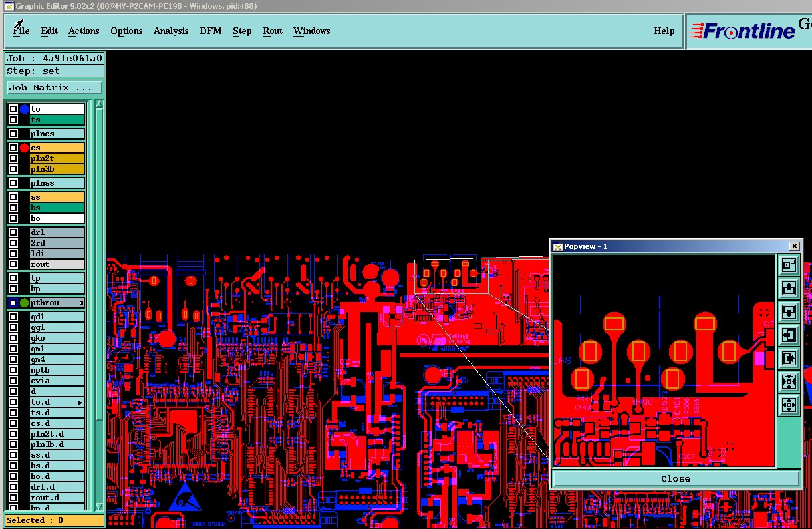
Task: Select the bo layer name
Action: [57, 218]
